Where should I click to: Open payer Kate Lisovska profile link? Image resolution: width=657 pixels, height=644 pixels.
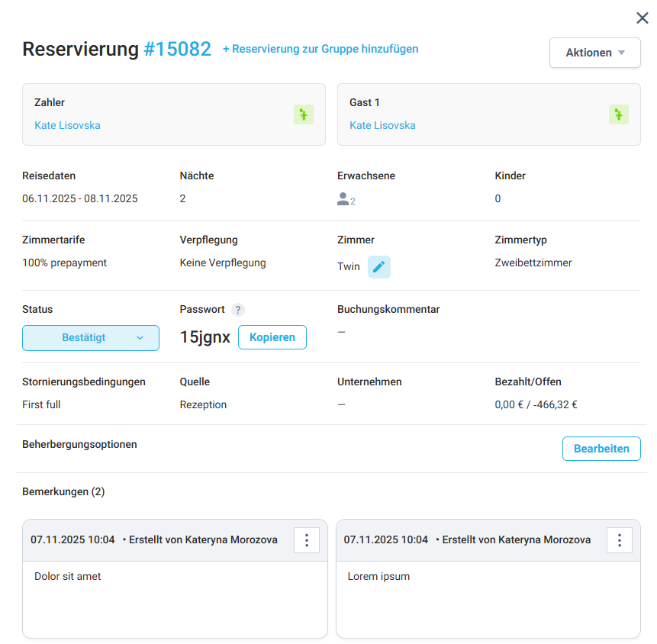coord(67,125)
